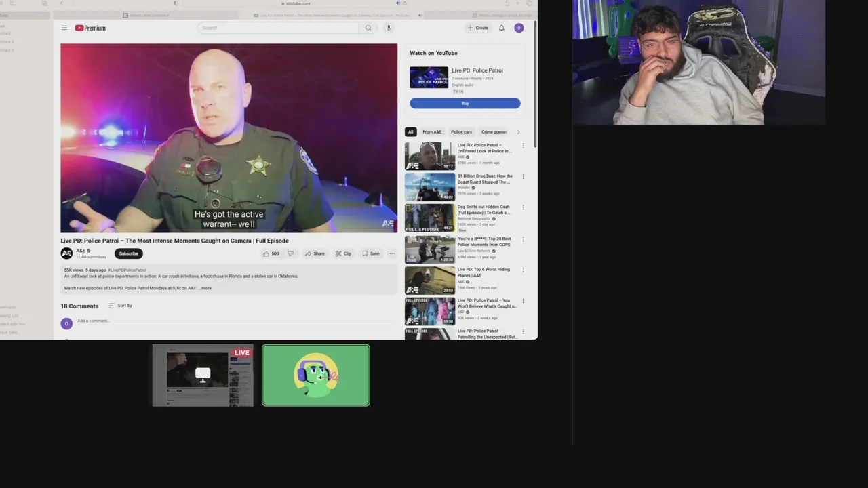Open 'Live PD: Police Patrol' title in Watch card

click(x=477, y=70)
